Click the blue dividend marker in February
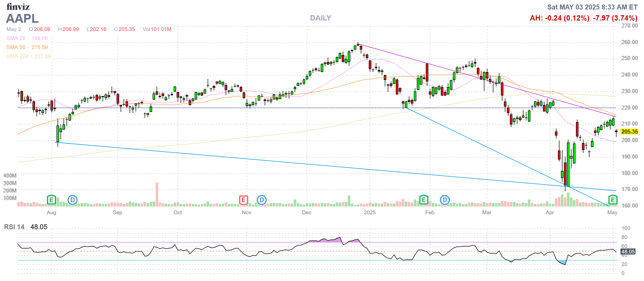644x281 pixels. [x=445, y=200]
